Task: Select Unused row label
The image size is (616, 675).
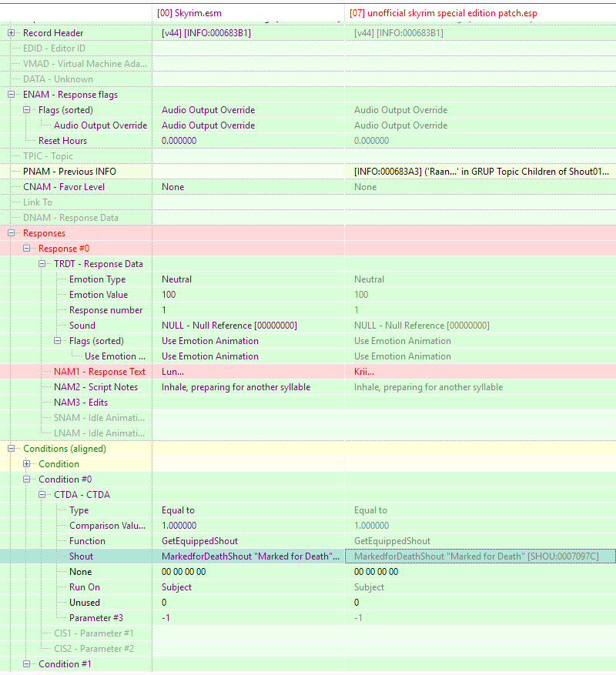Action: (85, 603)
